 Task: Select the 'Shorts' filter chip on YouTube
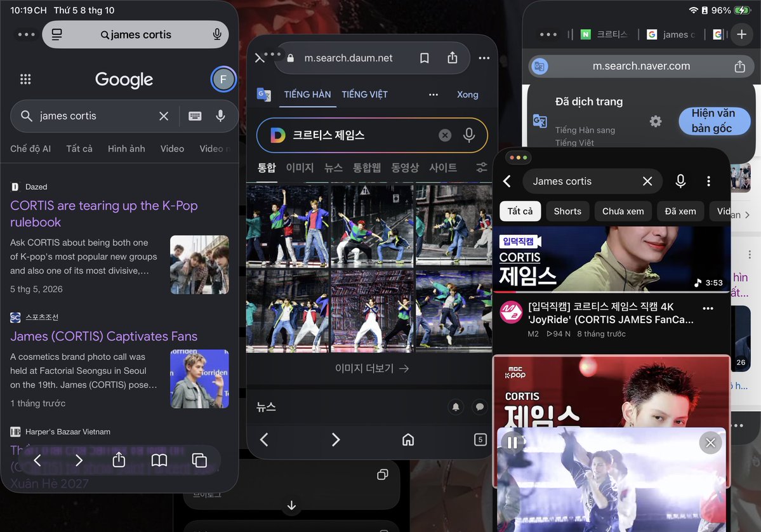pyautogui.click(x=567, y=211)
